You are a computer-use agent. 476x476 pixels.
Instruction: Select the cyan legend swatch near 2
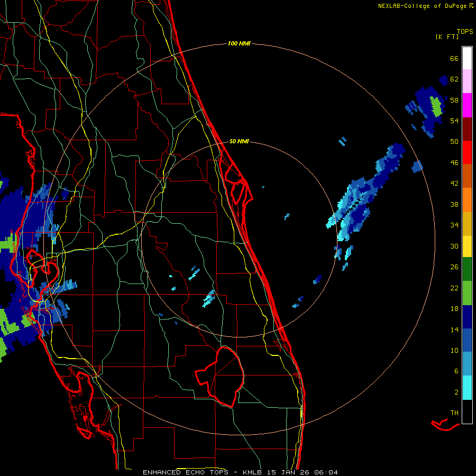click(x=467, y=388)
